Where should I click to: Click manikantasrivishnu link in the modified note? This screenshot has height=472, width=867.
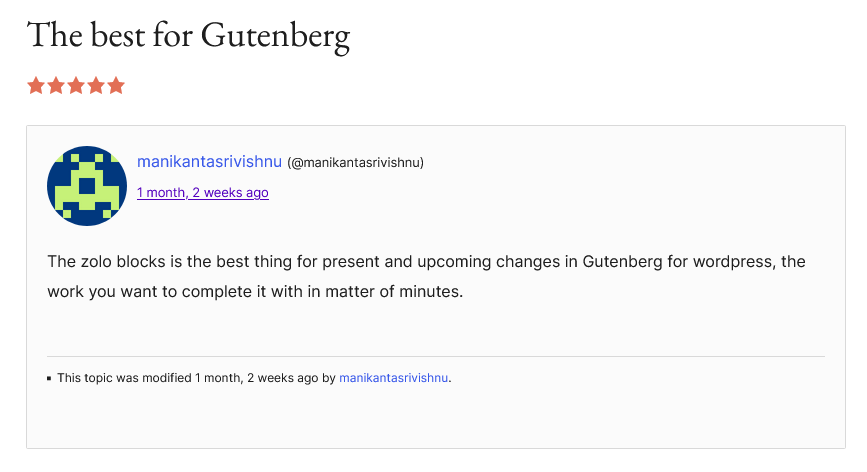pos(393,377)
